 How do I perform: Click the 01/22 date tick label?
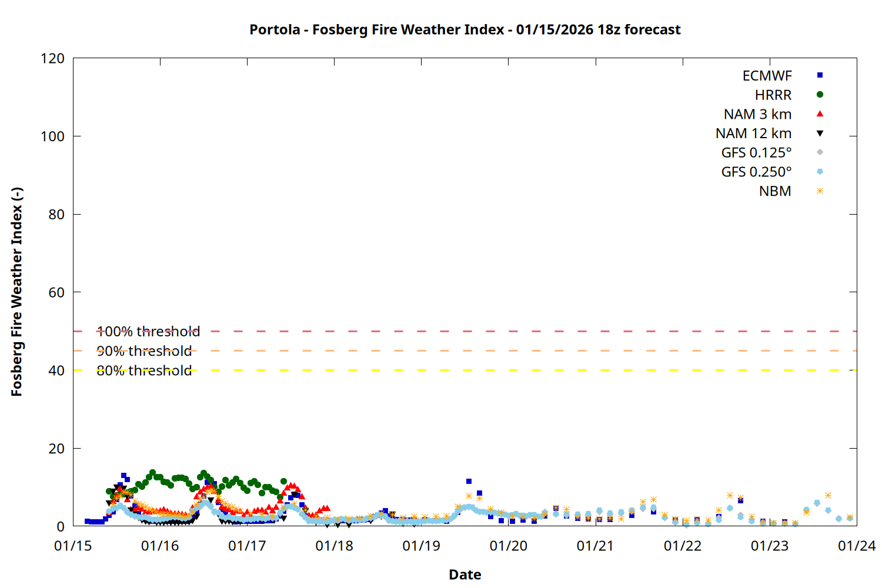[x=682, y=546]
